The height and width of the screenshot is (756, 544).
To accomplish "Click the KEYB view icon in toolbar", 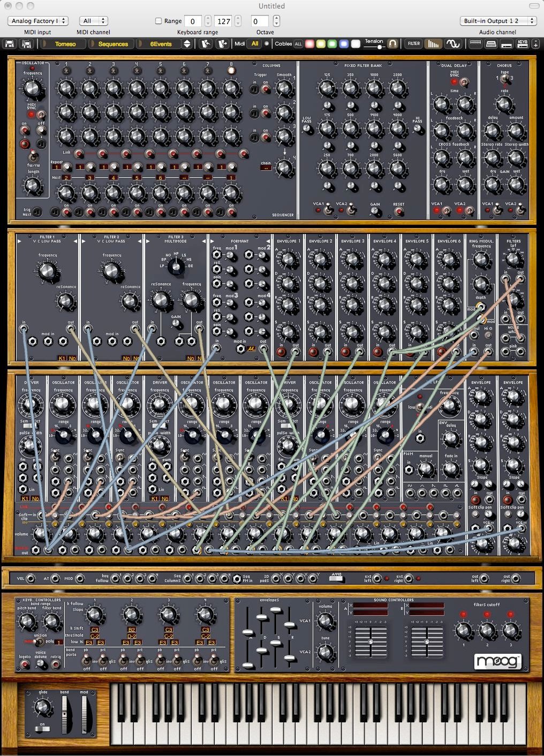I will [x=522, y=44].
